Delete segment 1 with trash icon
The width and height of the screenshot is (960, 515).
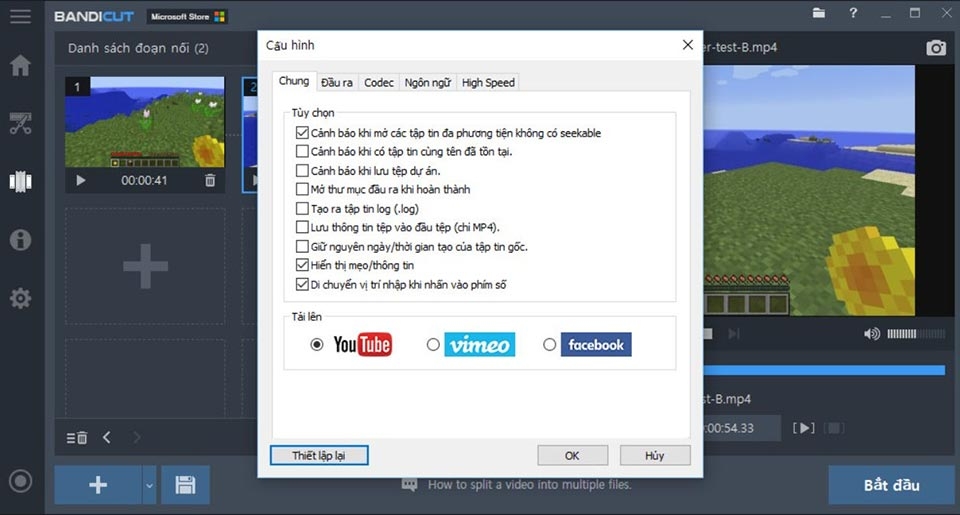coord(210,180)
